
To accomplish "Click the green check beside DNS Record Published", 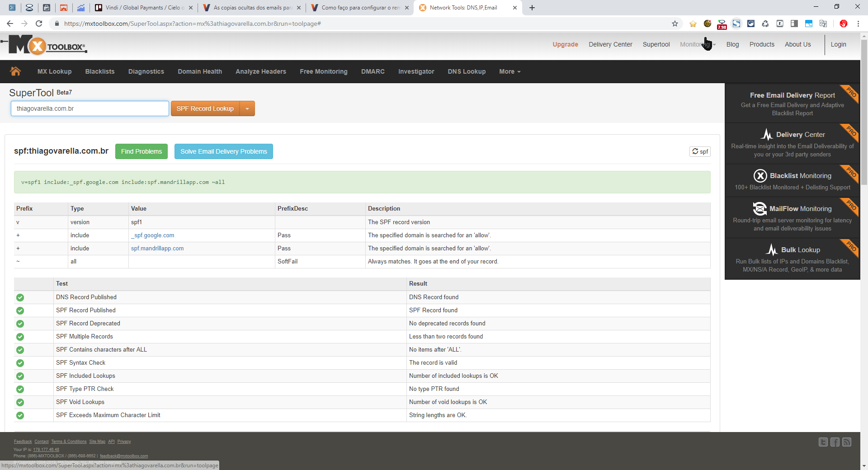I will [20, 297].
